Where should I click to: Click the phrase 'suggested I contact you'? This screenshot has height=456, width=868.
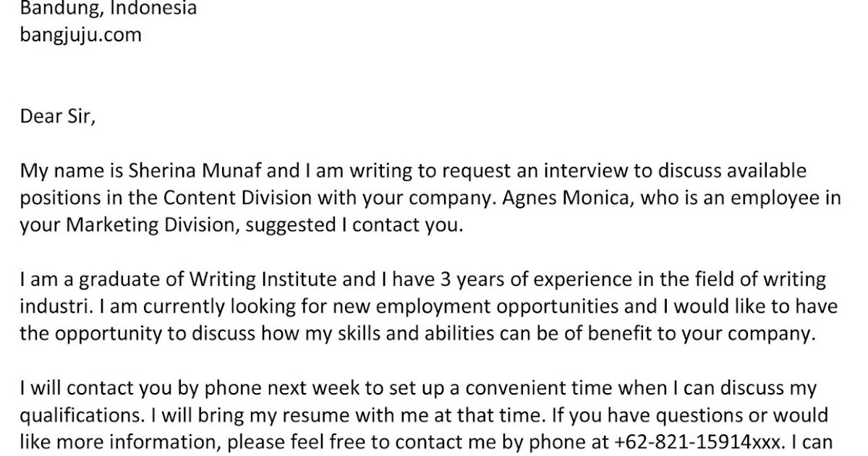coord(352,225)
